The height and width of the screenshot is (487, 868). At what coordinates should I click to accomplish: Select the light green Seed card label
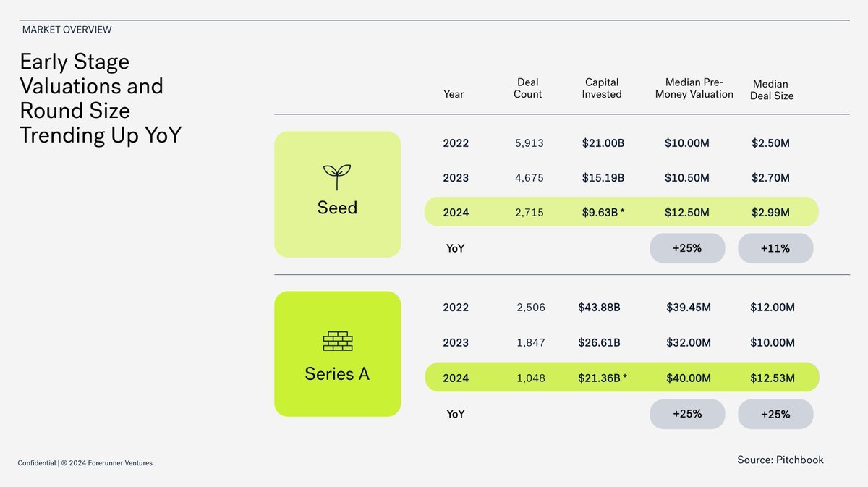click(337, 208)
